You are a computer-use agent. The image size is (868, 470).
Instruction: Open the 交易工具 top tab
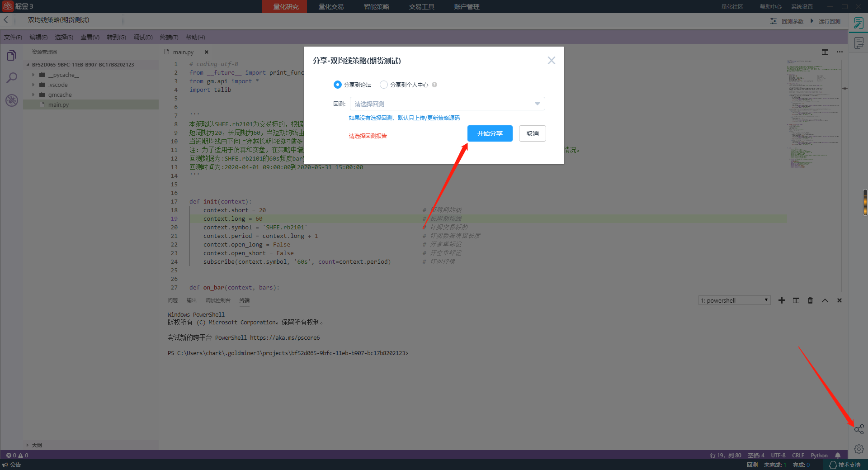pos(421,7)
